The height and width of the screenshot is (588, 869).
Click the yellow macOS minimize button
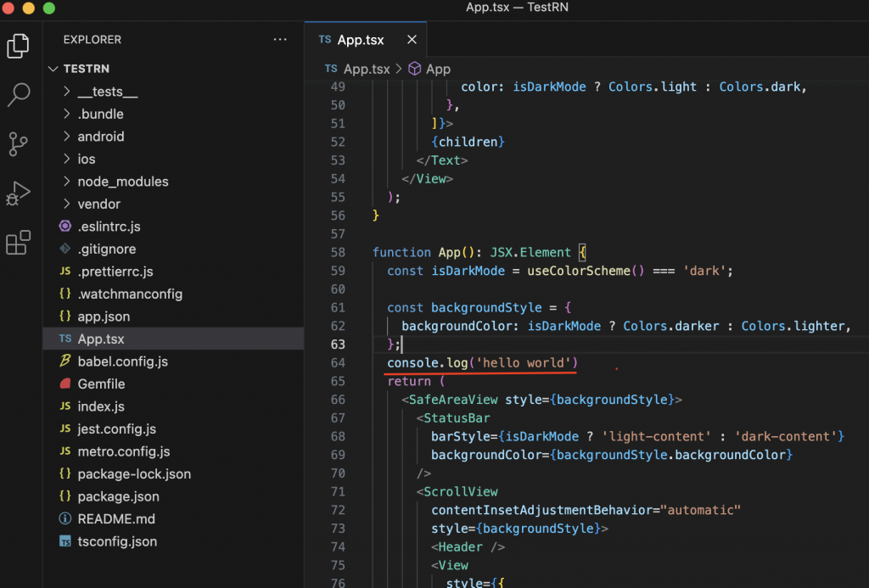click(x=28, y=8)
